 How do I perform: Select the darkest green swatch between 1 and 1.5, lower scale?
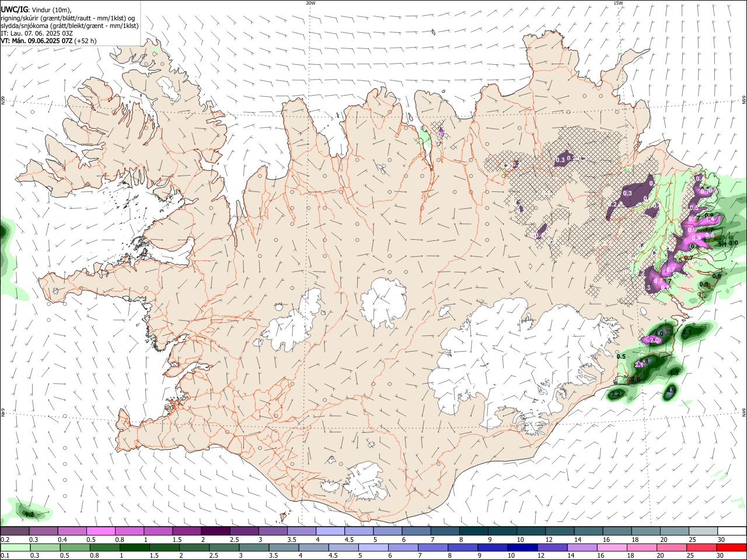point(134,547)
